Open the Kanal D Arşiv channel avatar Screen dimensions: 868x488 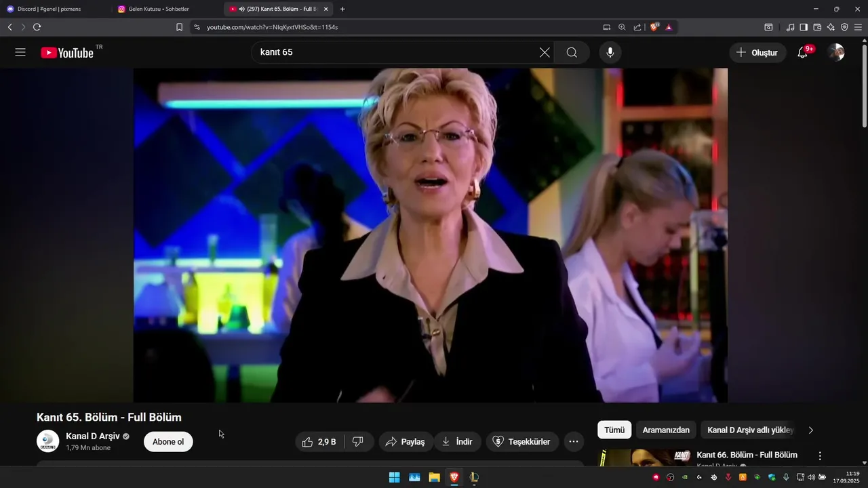point(48,441)
